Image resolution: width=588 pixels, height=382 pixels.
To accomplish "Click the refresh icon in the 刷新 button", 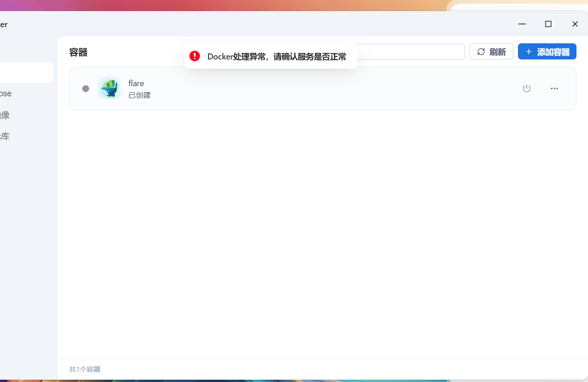I will [x=481, y=52].
